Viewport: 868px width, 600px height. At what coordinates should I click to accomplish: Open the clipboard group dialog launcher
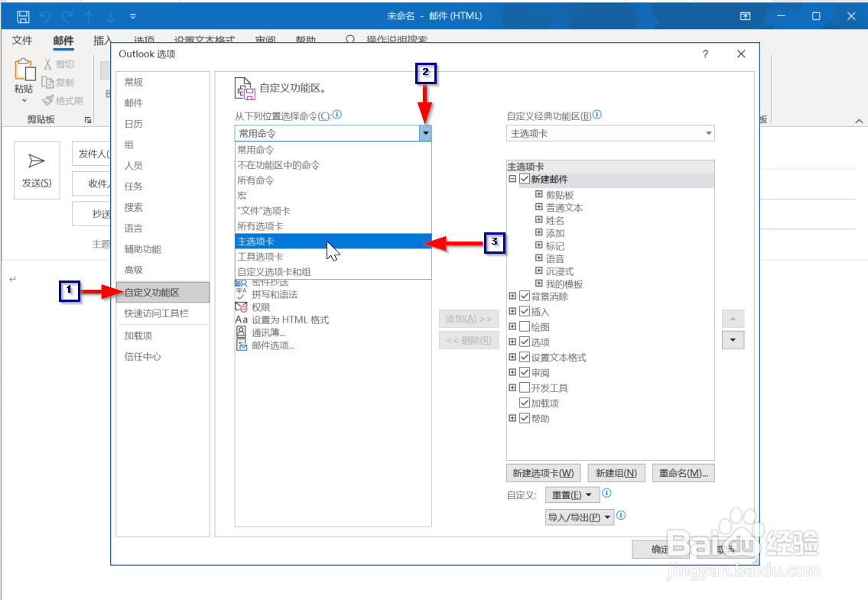pyautogui.click(x=87, y=119)
